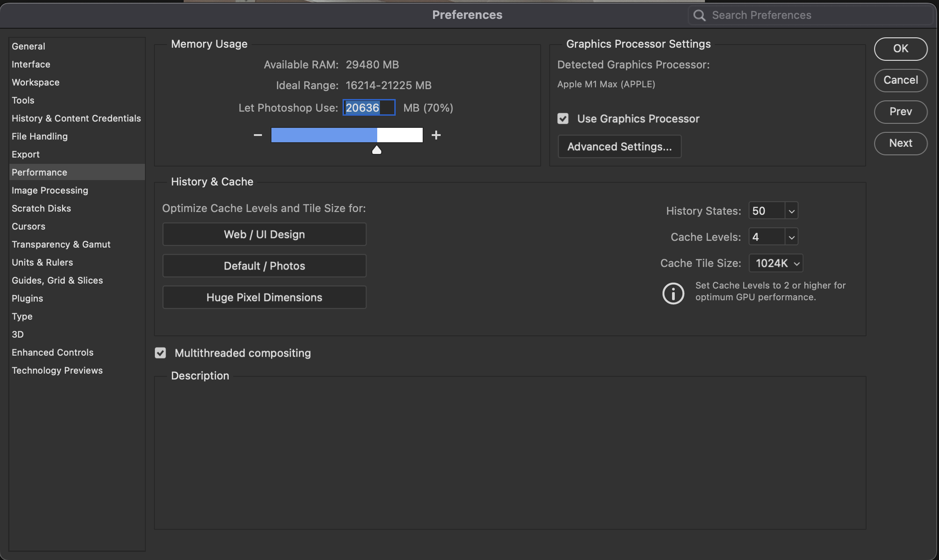The image size is (939, 560).
Task: Open the Technology Previews section
Action: coord(57,370)
